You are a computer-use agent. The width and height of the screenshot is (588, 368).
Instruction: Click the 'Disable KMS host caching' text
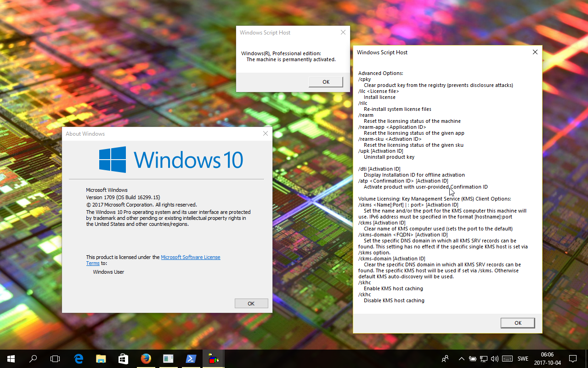pyautogui.click(x=394, y=300)
